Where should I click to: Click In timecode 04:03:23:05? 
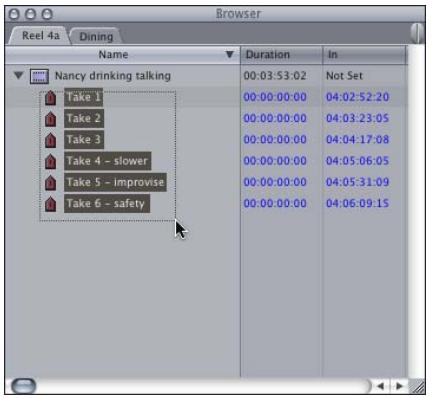point(357,118)
